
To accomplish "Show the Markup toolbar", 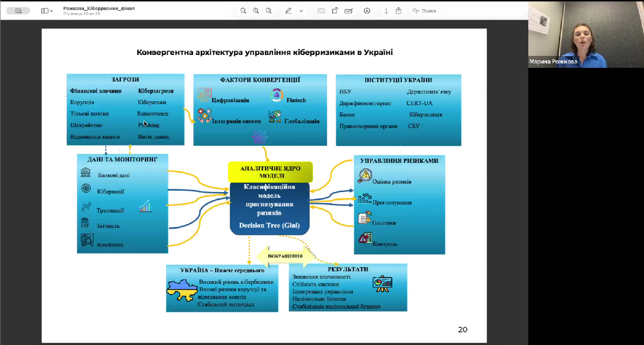I will pyautogui.click(x=367, y=11).
